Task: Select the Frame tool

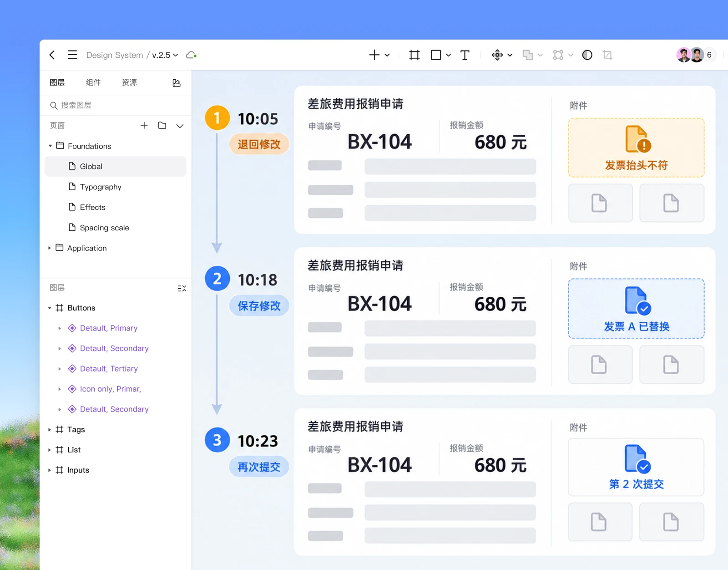Action: click(414, 55)
